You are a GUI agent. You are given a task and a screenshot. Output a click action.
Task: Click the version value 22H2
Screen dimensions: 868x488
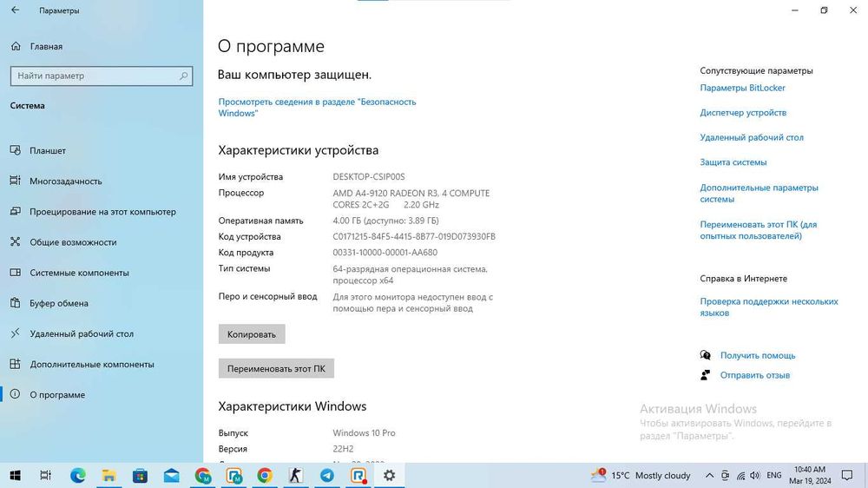[343, 449]
